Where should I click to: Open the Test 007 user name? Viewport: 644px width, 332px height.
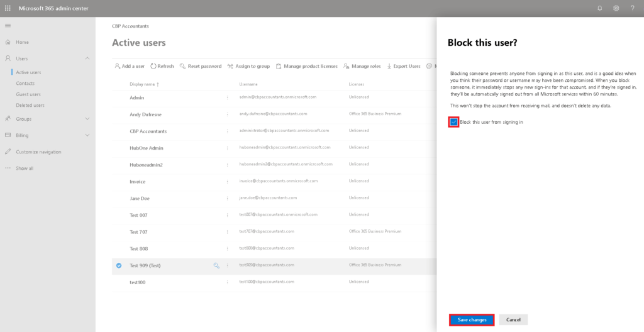[x=138, y=215]
